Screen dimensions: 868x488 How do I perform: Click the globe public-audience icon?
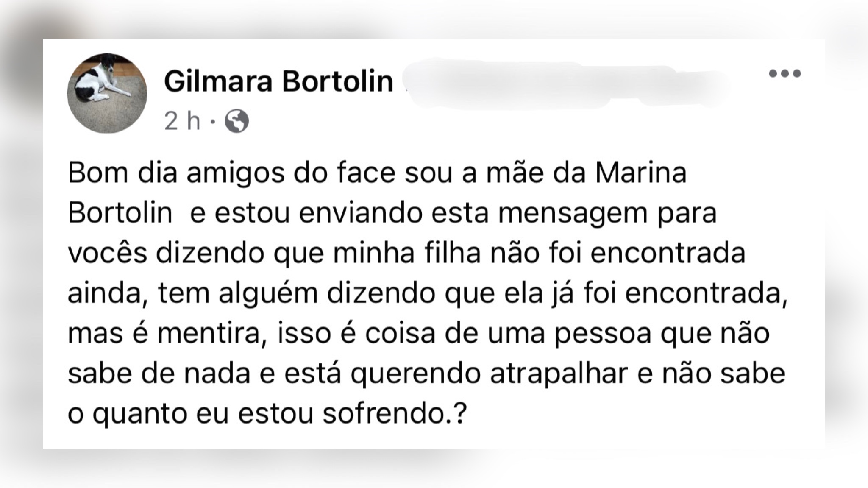(x=236, y=122)
